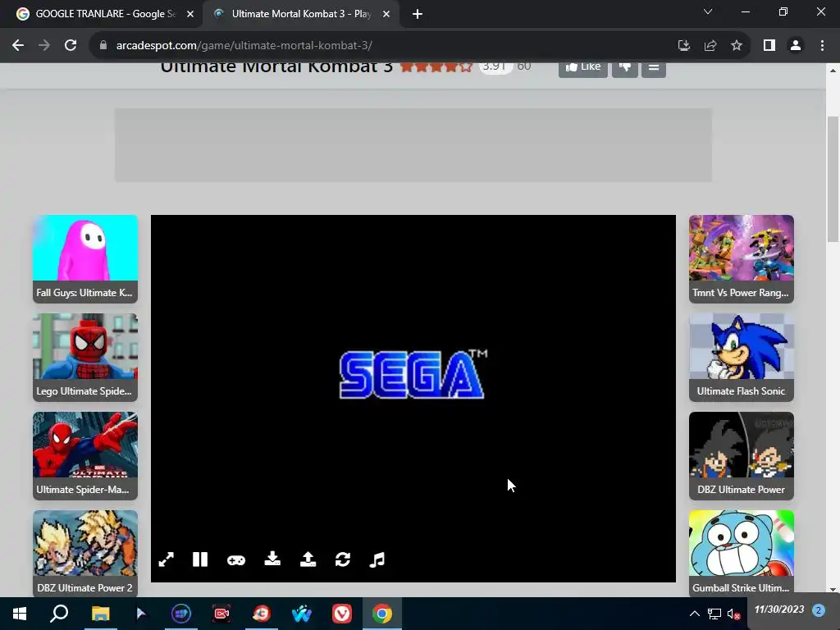
Task: Click Chrome icon in taskbar
Action: (382, 614)
